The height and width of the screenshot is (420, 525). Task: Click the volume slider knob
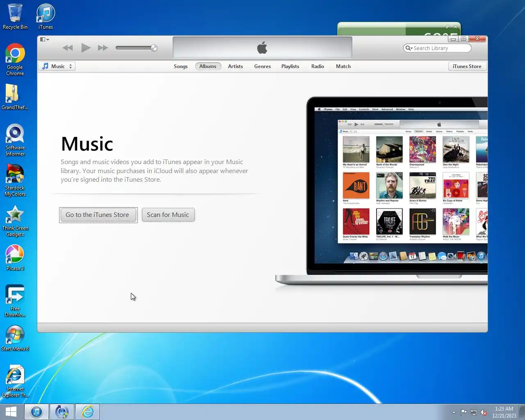[154, 48]
